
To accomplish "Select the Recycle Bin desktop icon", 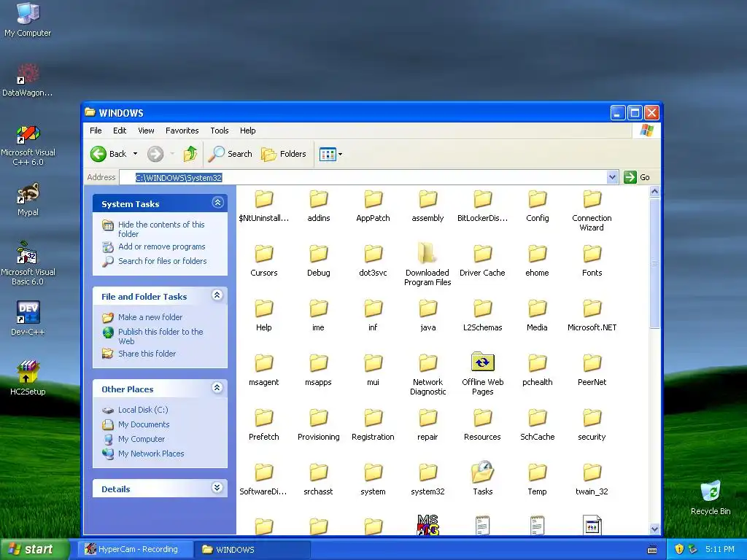I will (711, 497).
